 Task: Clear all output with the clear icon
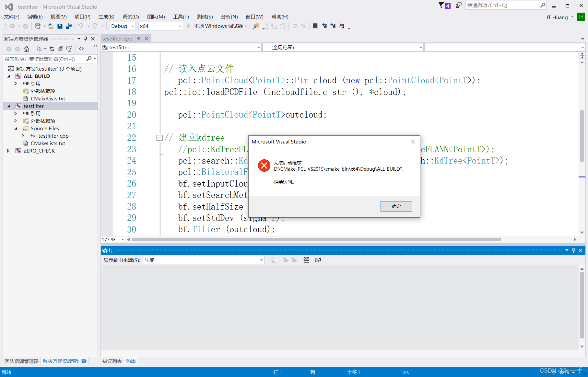[306, 260]
